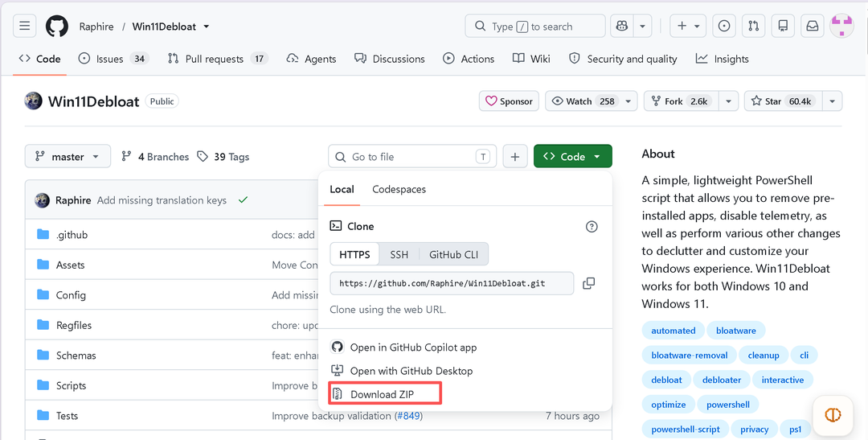
Task: Expand the Fork dropdown arrow
Action: 728,101
